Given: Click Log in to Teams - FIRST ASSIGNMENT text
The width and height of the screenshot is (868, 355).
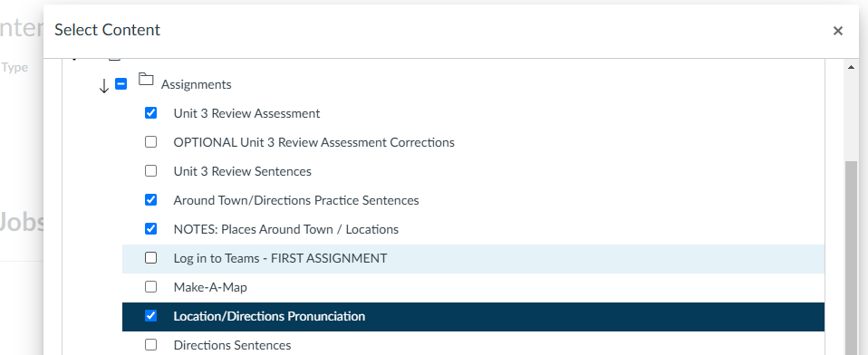Looking at the screenshot, I should click(x=280, y=258).
